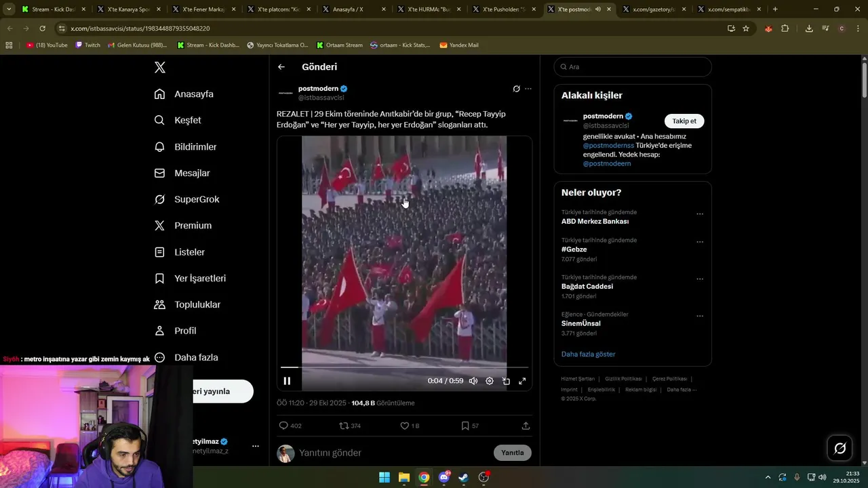Reload the page in Chrome
The height and width of the screenshot is (488, 868).
(x=42, y=28)
